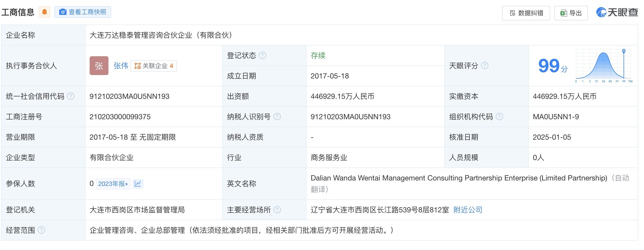Image resolution: width=644 pixels, height=250 pixels.
Task: Open the insured count trend chart icon
Action: point(138,184)
